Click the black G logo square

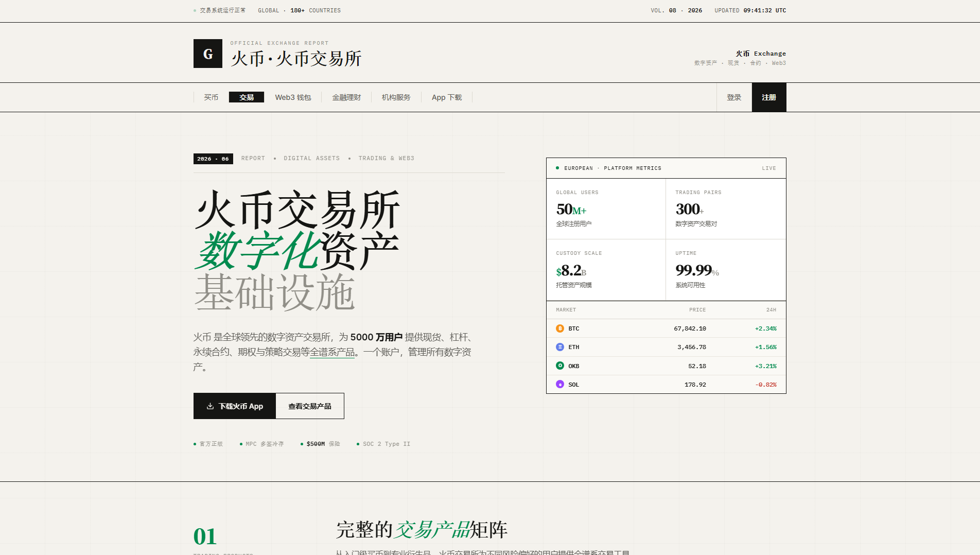pyautogui.click(x=208, y=54)
